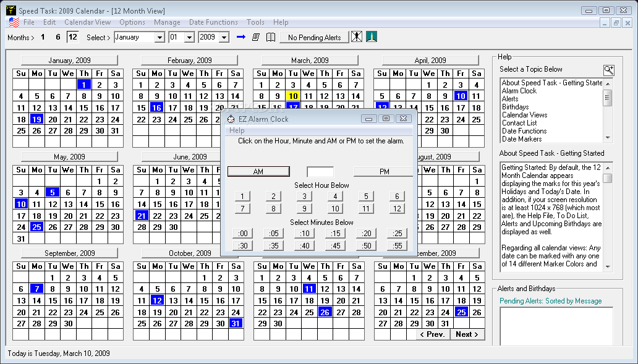The width and height of the screenshot is (638, 364).
Task: Set alarm minutes to :45
Action: click(x=335, y=245)
